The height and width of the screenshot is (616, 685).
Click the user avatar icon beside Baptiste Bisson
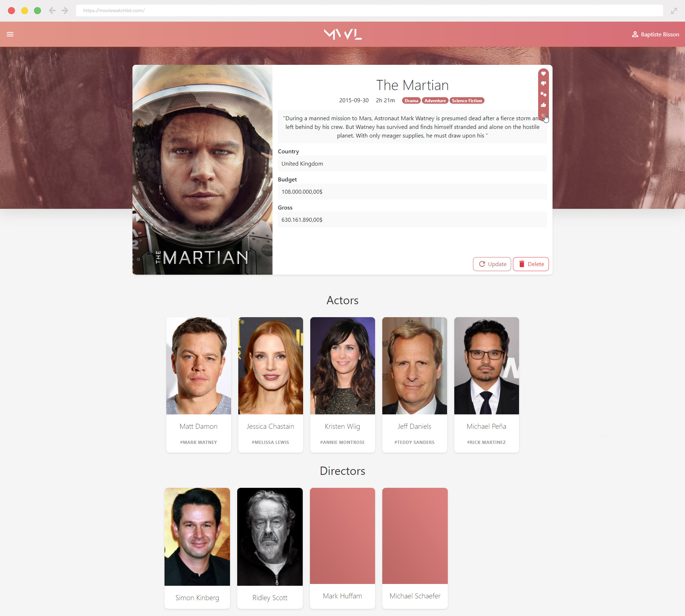pos(635,34)
